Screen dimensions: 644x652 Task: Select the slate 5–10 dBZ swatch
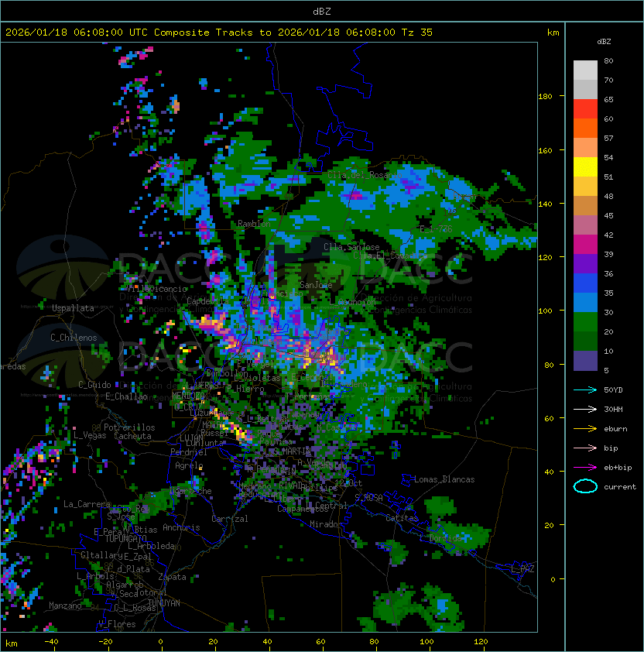pyautogui.click(x=585, y=361)
